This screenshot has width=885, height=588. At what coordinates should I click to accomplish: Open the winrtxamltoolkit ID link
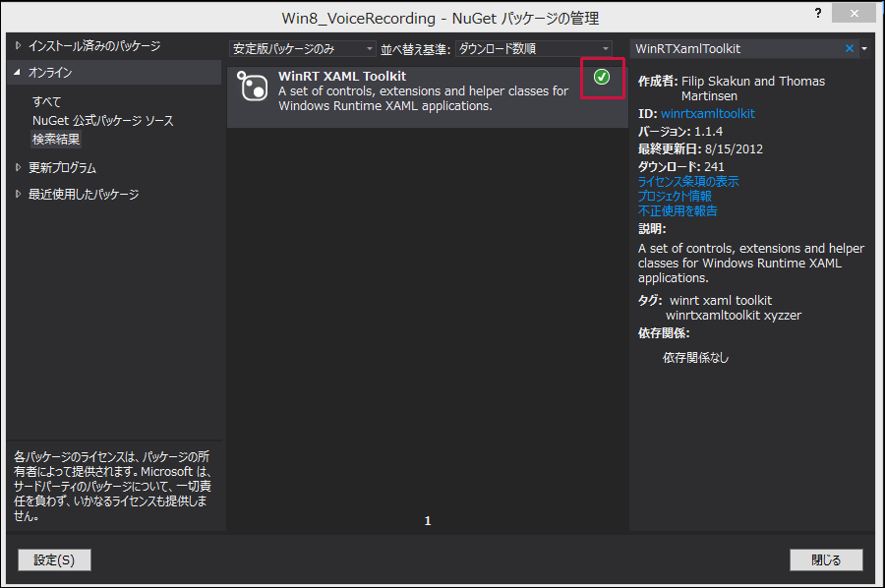click(708, 113)
